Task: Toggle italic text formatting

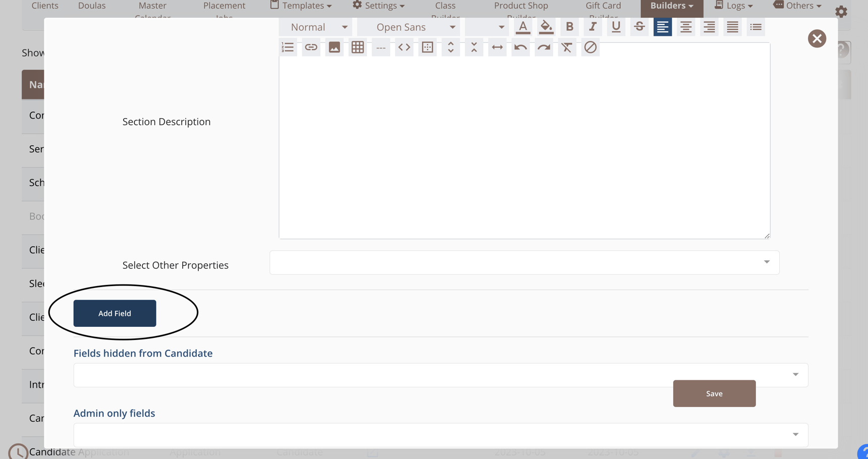Action: (x=592, y=27)
